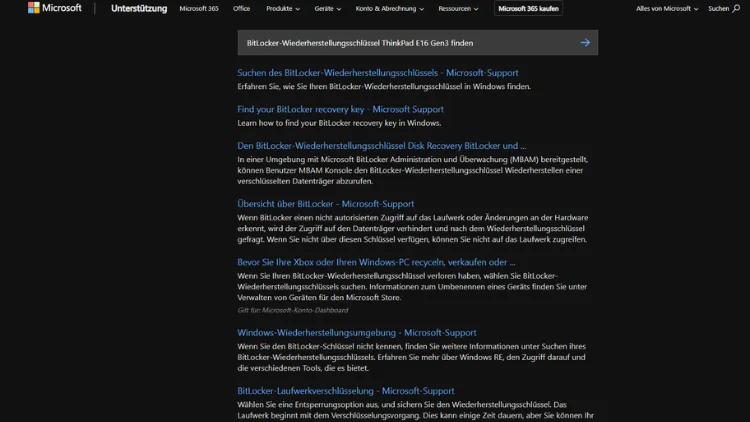Click Microsoft 365 kaufen button

(528, 9)
